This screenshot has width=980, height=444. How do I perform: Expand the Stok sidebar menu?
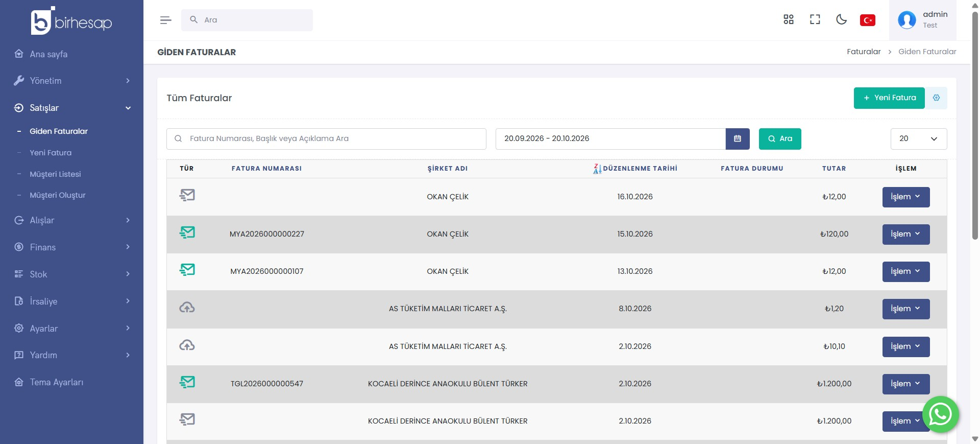pyautogui.click(x=71, y=274)
